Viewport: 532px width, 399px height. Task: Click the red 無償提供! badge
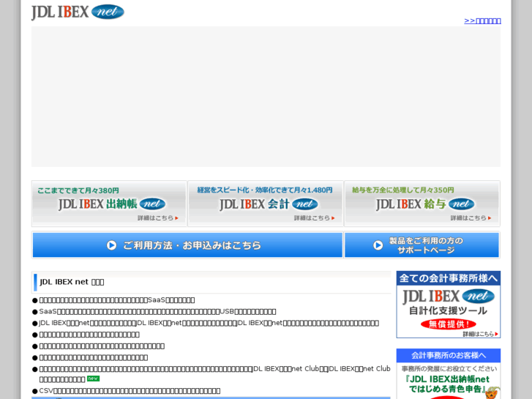coord(448,324)
